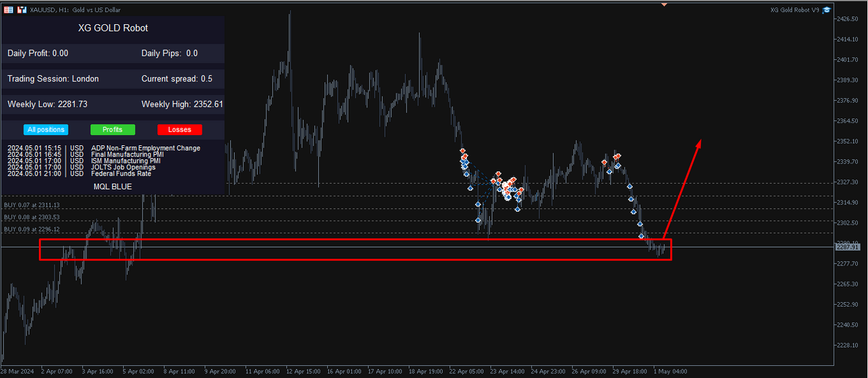Click the current price tag 2287.91
The image size is (868, 378).
tap(847, 247)
